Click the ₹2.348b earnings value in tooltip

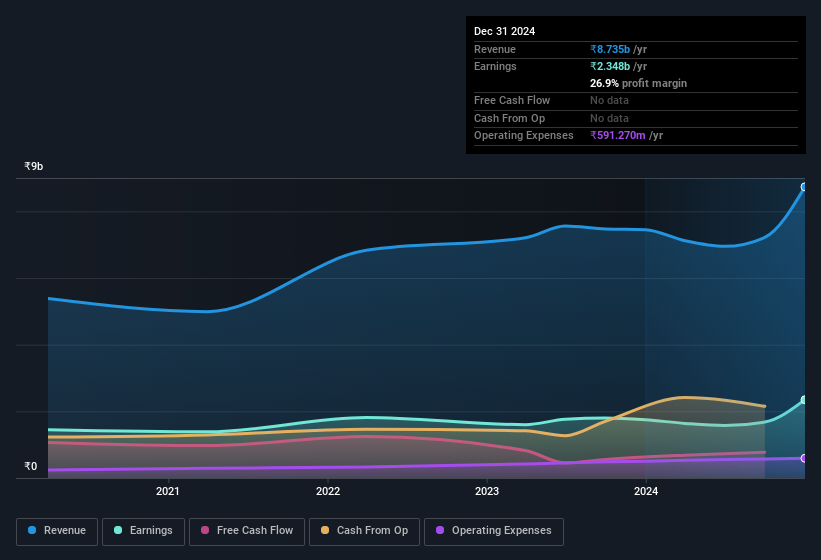(x=610, y=66)
